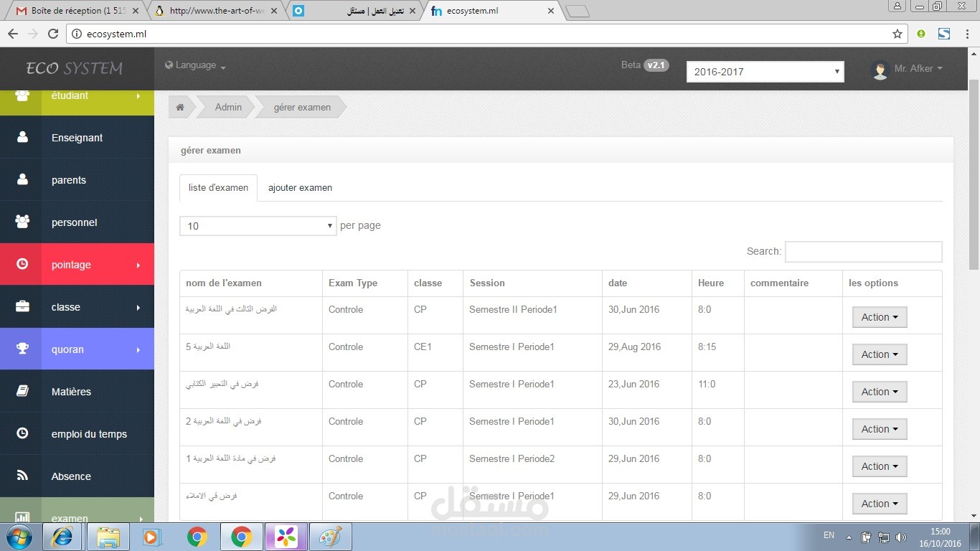The width and height of the screenshot is (980, 551).
Task: Show hidden tray icons arrow
Action: (x=849, y=537)
